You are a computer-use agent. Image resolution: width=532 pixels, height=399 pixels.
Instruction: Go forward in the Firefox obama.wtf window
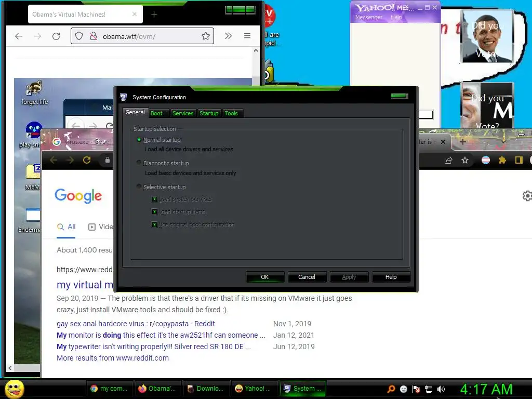(x=37, y=36)
